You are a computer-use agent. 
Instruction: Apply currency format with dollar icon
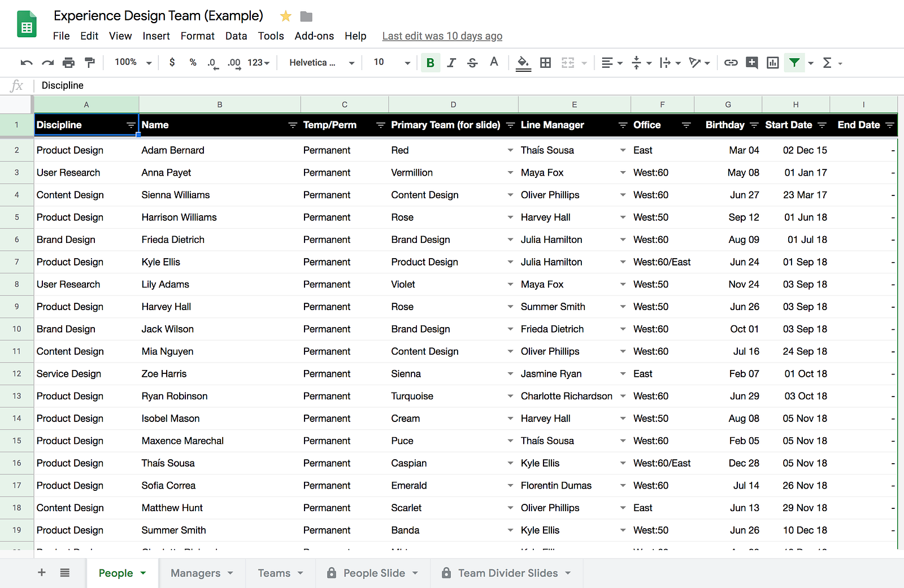(172, 62)
